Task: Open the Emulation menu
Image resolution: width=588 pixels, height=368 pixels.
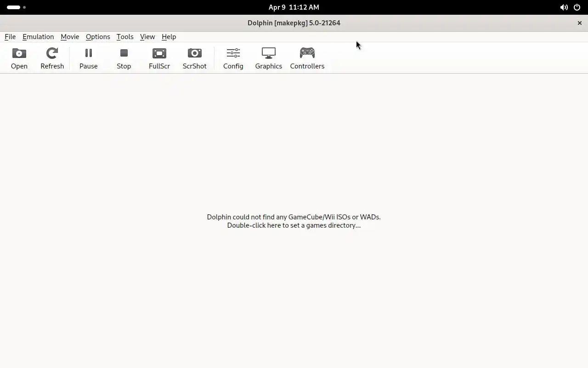Action: click(38, 37)
